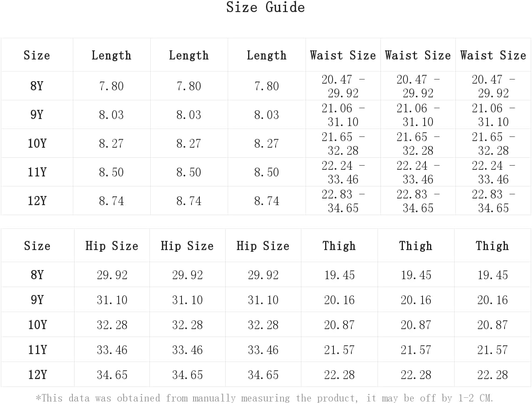Select the 8.74 cell under the last Length

(x=267, y=201)
